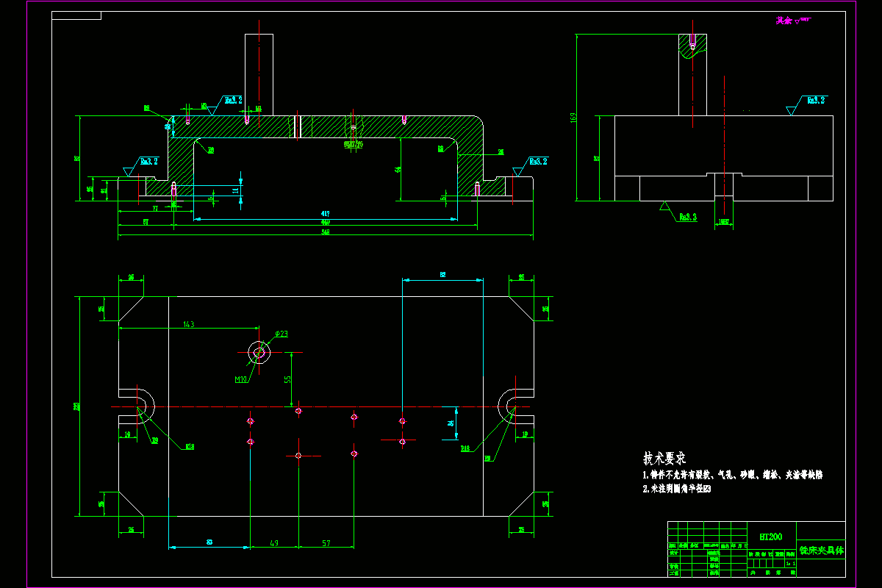Click technical requirement line 2 text
This screenshot has height=588, width=882.
click(x=677, y=489)
